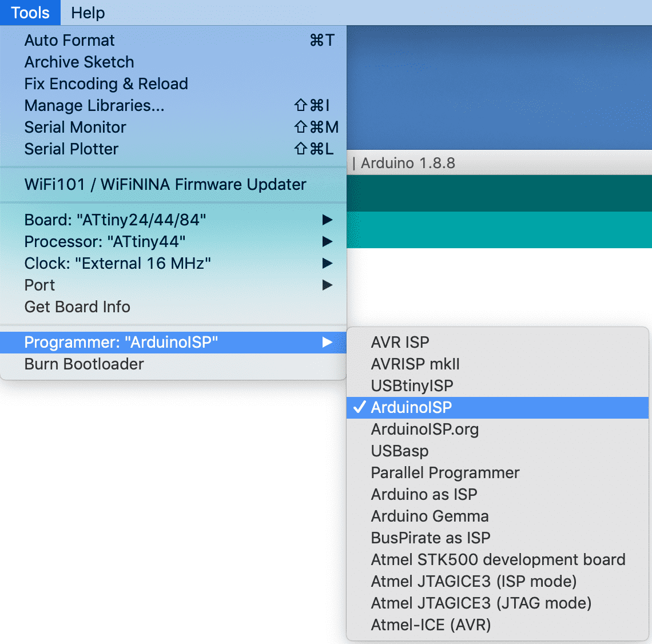652x644 pixels.
Task: Launch the Serial Monitor
Action: point(75,127)
